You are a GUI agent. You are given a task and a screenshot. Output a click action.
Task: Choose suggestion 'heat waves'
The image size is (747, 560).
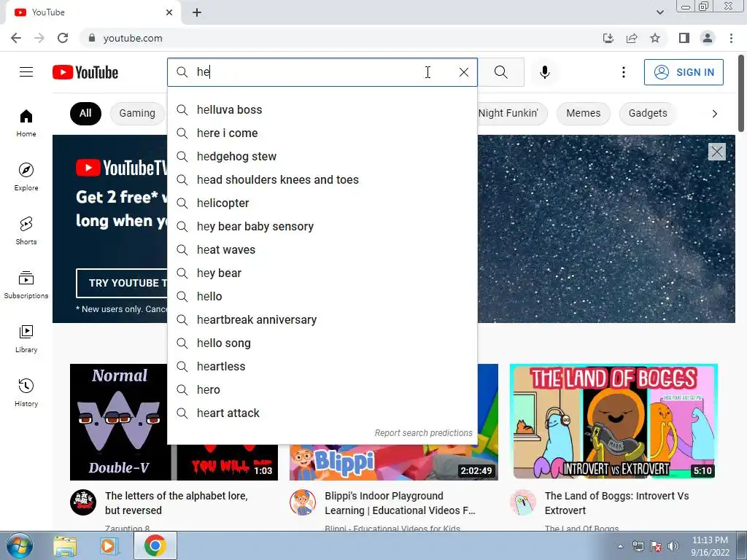[322, 249]
